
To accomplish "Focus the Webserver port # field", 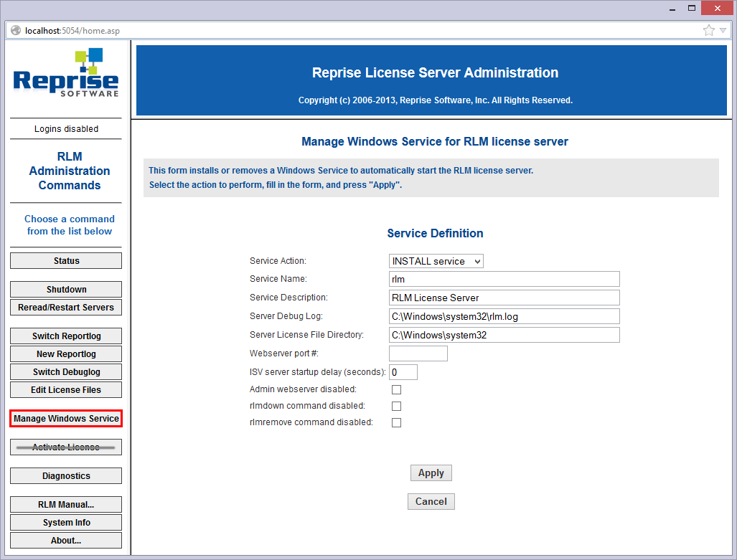I will tap(418, 353).
